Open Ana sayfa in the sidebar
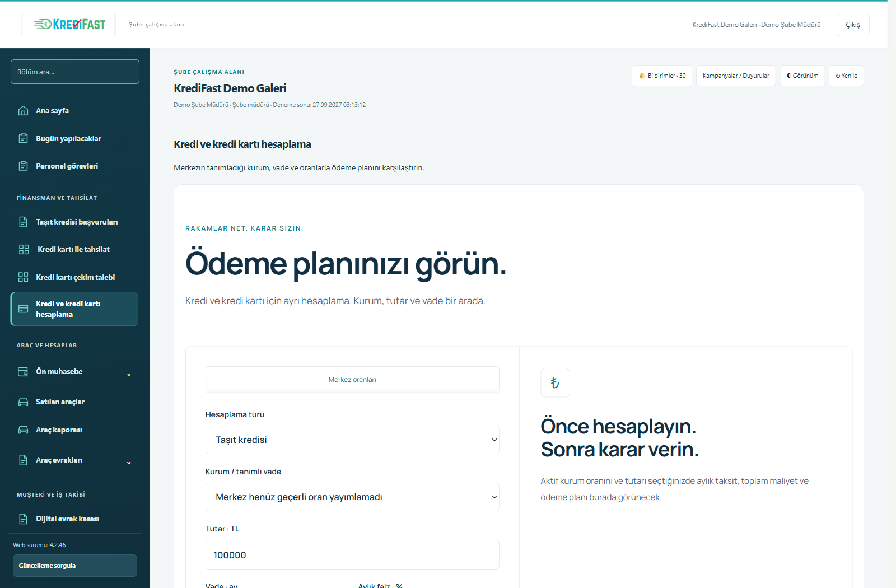 pyautogui.click(x=74, y=110)
